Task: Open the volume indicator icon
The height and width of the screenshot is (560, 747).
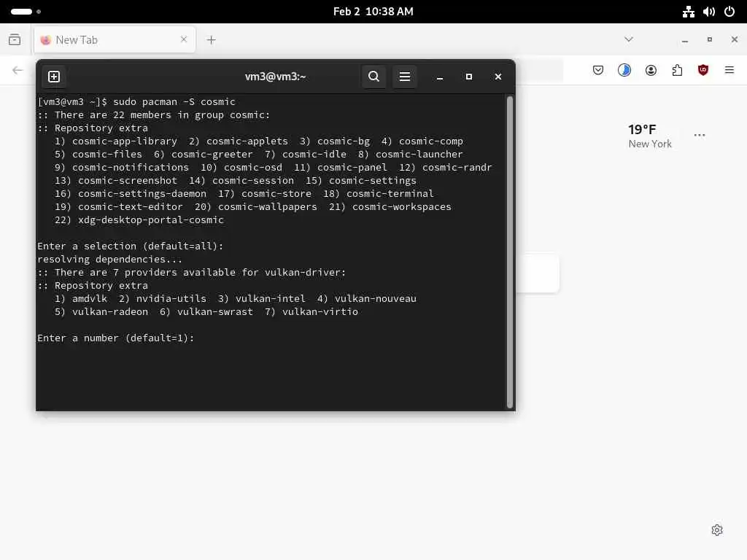Action: pyautogui.click(x=709, y=12)
